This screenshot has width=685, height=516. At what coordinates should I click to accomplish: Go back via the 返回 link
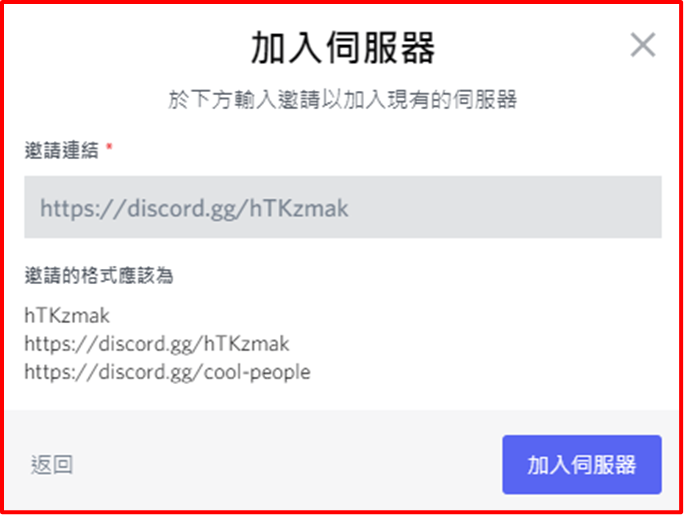[52, 464]
